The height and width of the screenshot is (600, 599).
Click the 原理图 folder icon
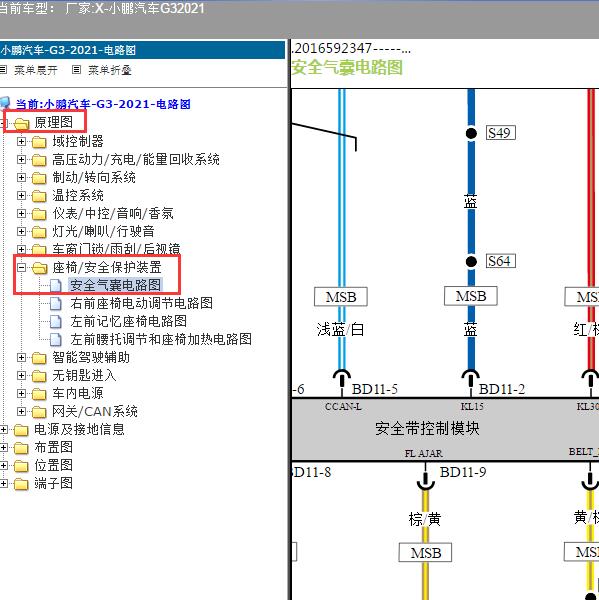point(21,124)
